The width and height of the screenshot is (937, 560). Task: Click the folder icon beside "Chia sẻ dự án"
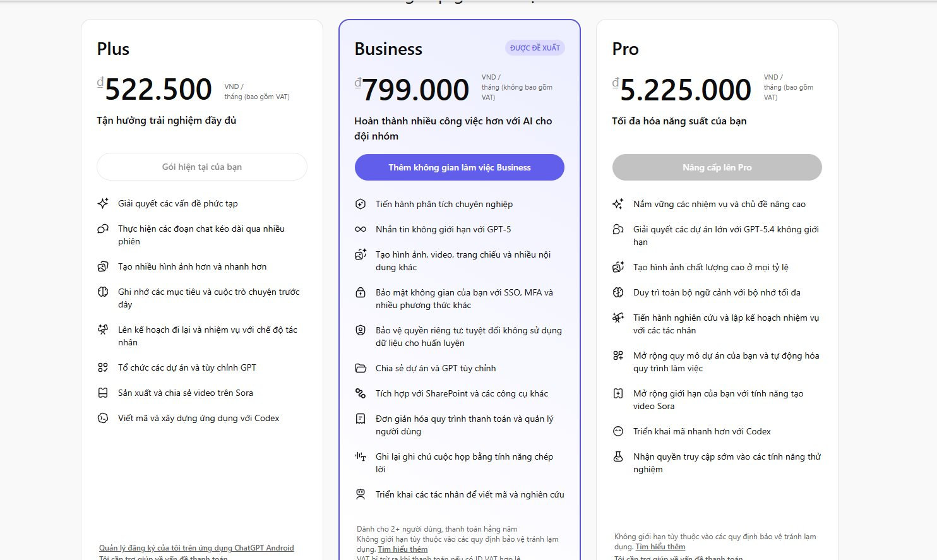pyautogui.click(x=361, y=368)
